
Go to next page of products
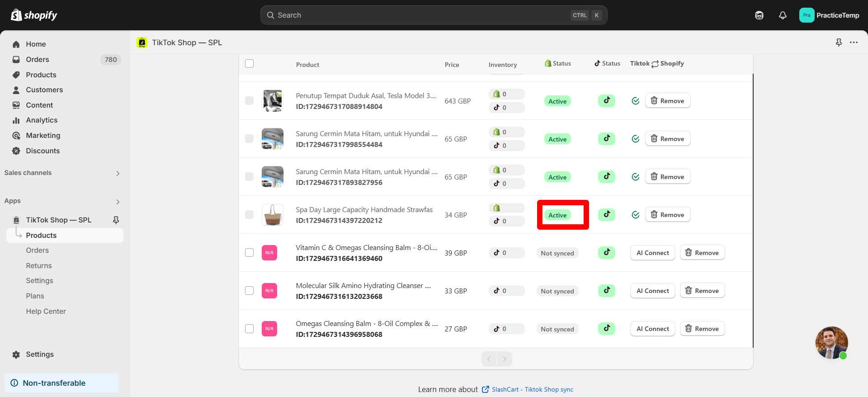pyautogui.click(x=505, y=359)
